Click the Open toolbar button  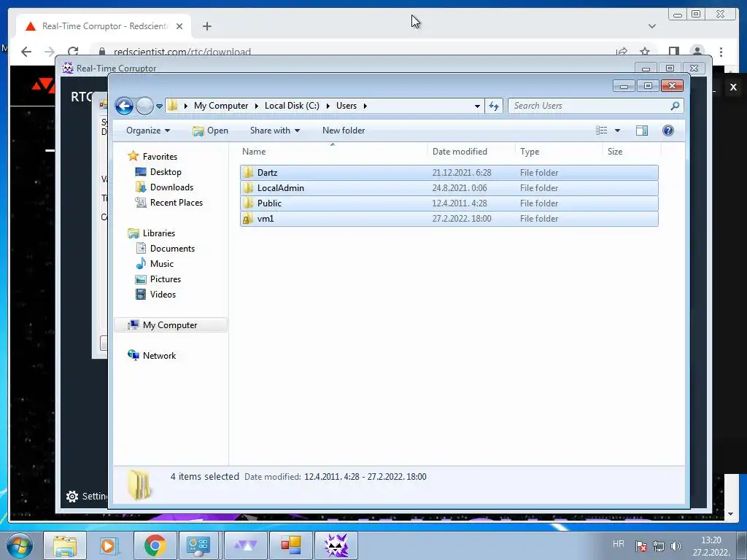(211, 131)
